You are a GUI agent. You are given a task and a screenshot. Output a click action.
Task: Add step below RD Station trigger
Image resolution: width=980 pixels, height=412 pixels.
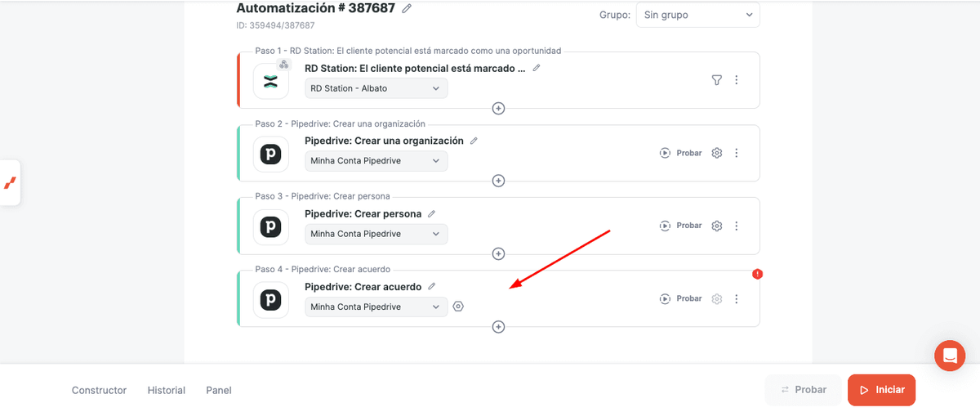click(x=498, y=109)
